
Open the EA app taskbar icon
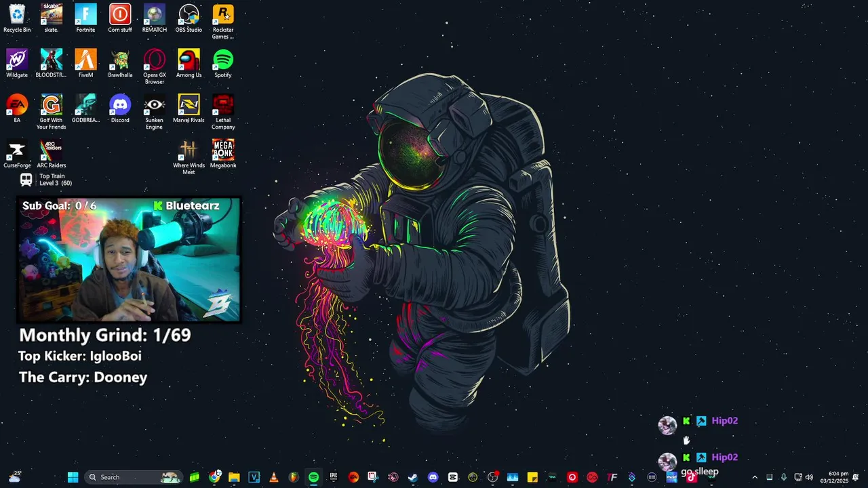pos(353,477)
